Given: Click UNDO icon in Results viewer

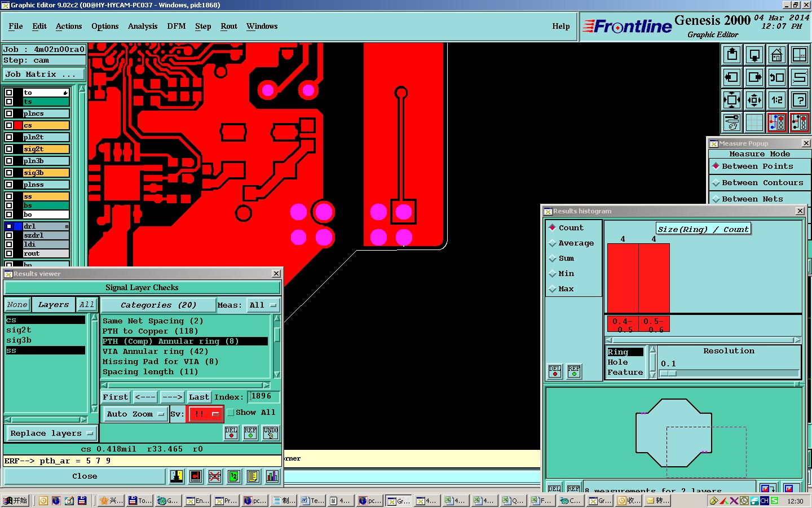Looking at the screenshot, I should pos(271,433).
